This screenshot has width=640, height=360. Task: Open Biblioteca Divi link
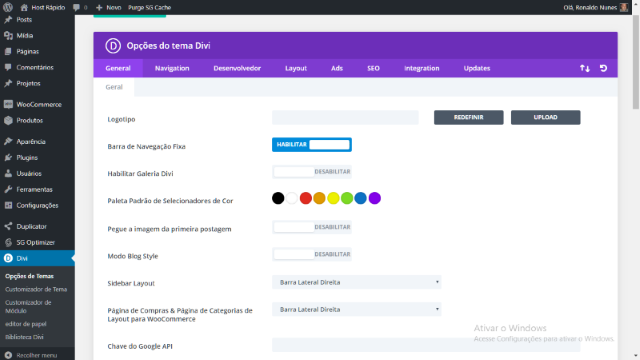click(x=24, y=337)
